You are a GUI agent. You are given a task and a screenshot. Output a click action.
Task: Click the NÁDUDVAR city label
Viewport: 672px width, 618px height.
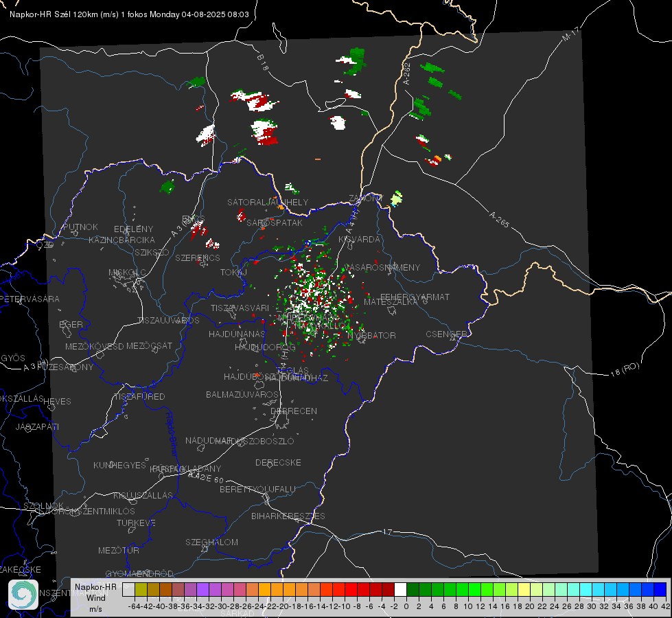[209, 440]
